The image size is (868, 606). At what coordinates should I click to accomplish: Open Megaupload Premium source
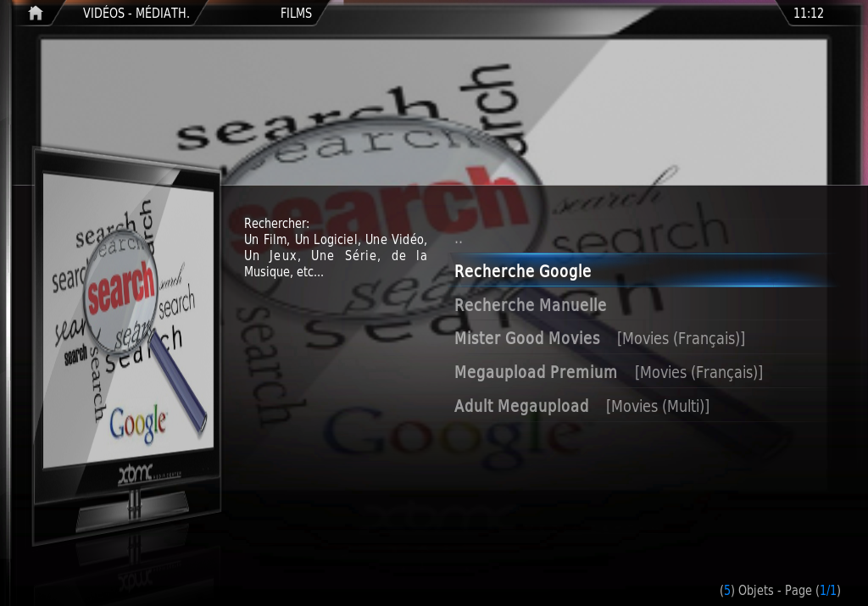click(641, 372)
